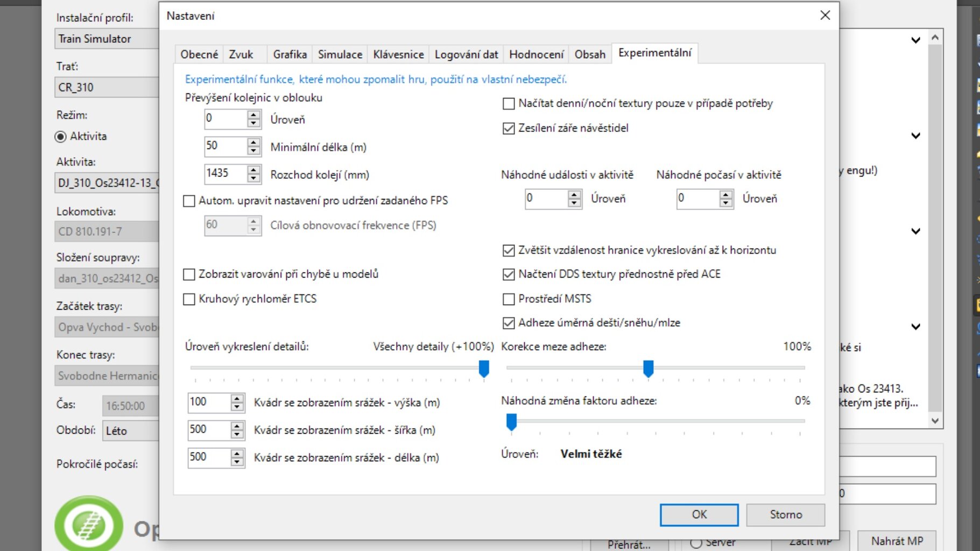This screenshot has width=980, height=551.
Task: Increase the Rozchod kolejí (mm) spinner value
Action: point(253,169)
